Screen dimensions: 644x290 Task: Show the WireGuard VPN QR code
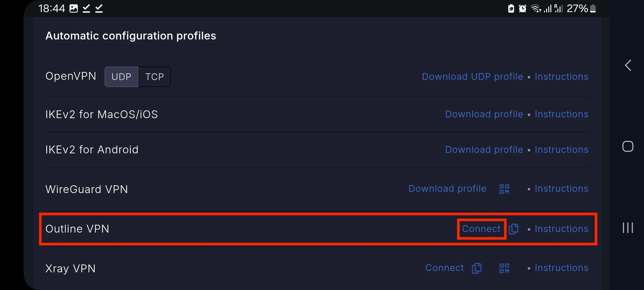[504, 189]
